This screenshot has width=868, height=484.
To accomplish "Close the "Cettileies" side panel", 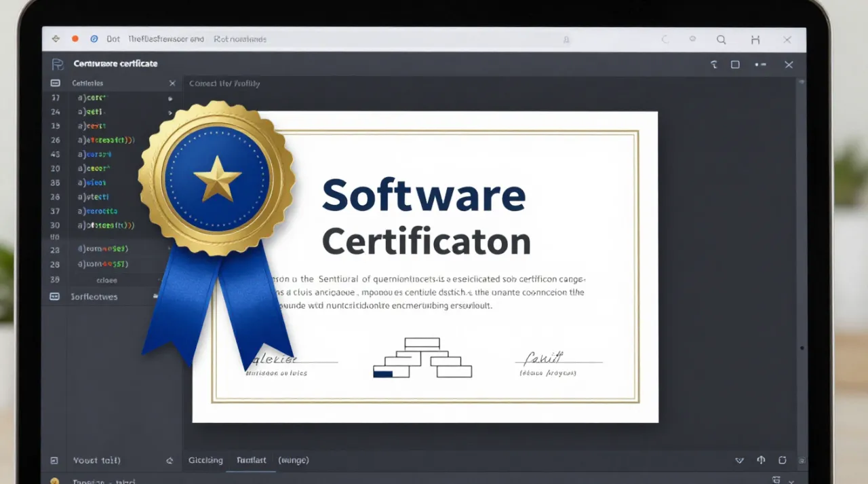I will click(x=172, y=83).
